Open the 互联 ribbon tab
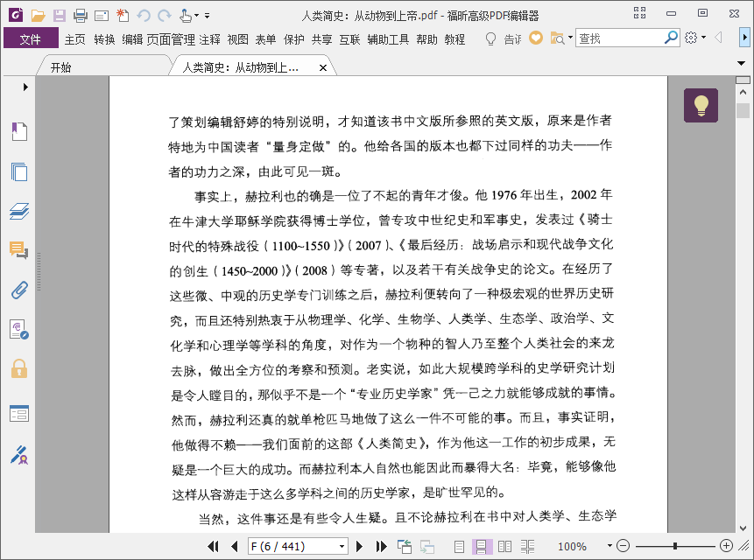Screen dimensions: 754x560 [349, 38]
